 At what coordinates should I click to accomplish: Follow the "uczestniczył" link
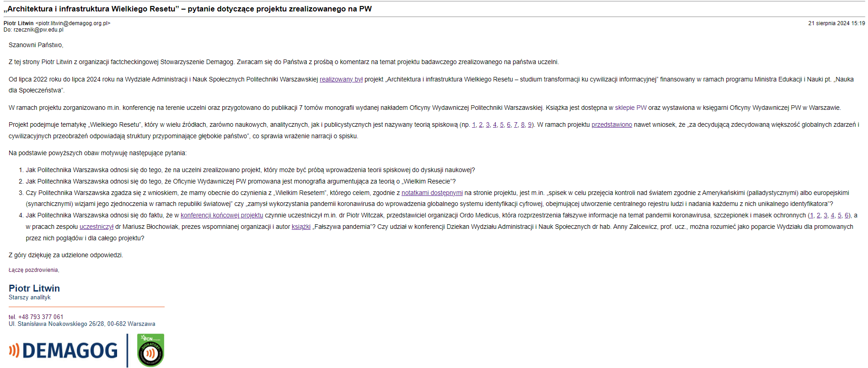(x=96, y=227)
